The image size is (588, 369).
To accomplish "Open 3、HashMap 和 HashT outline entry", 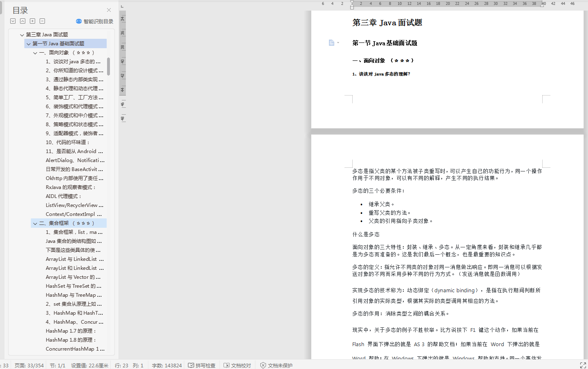I will pyautogui.click(x=74, y=313).
